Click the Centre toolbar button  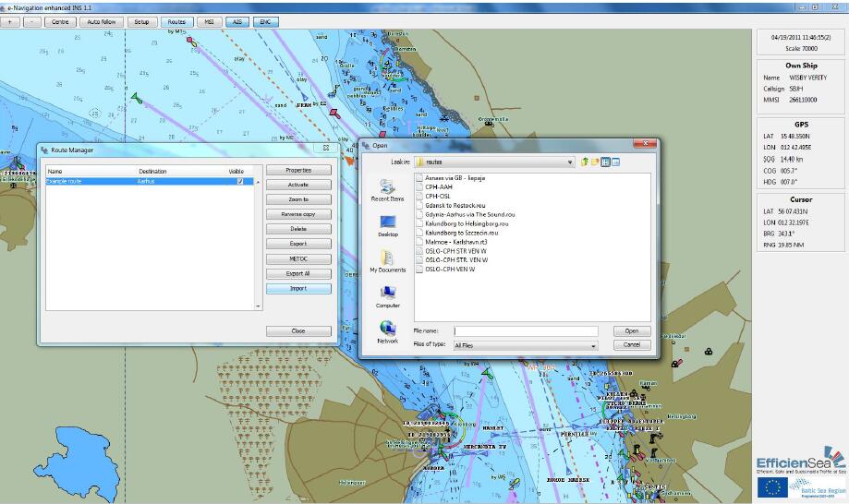pos(60,22)
